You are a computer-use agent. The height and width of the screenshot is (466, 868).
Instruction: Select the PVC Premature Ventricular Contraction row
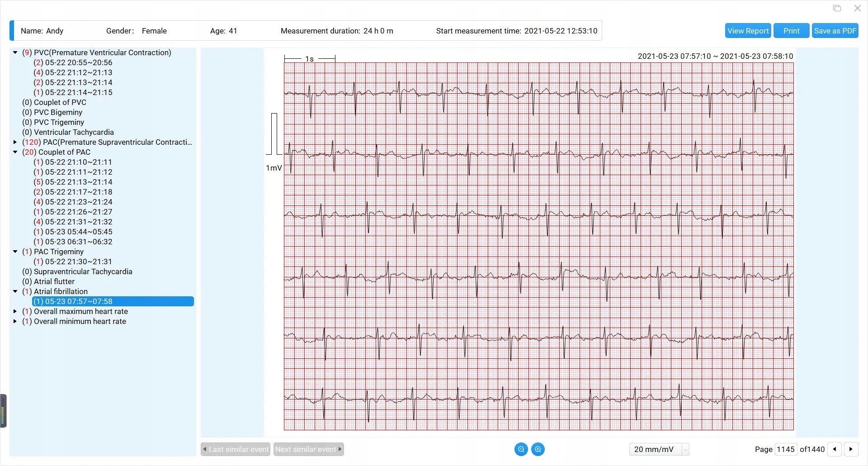coord(97,52)
